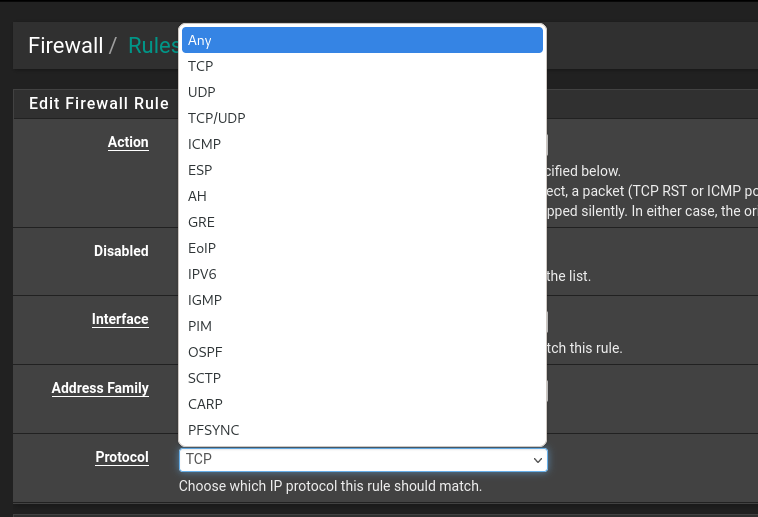Select the Any protocol option
Screen dimensions: 758x517
[x=362, y=40]
